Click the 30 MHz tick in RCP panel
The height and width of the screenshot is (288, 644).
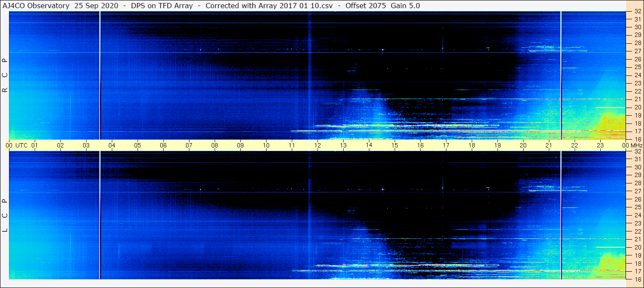(637, 27)
